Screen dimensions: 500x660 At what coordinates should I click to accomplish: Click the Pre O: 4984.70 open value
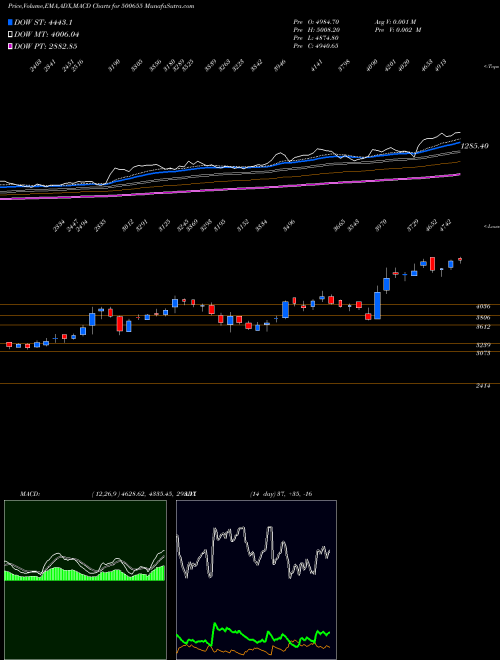pos(316,21)
